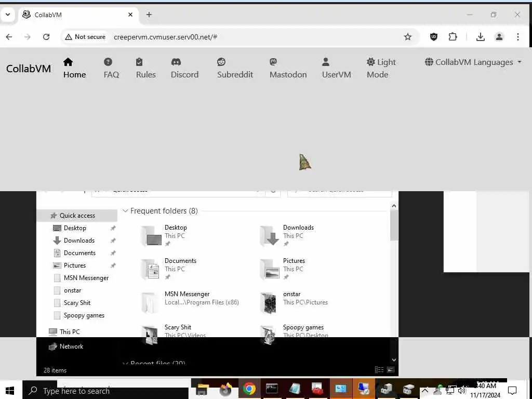Open the FAQ page

(111, 68)
